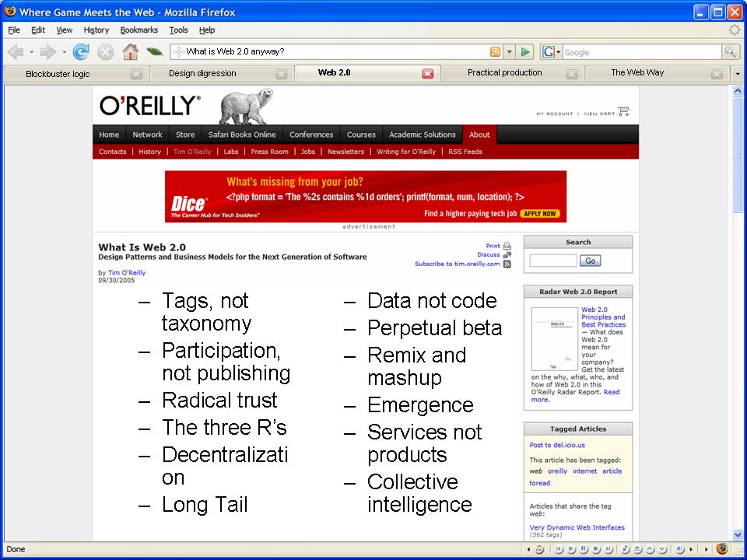
Task: Click the Pause button in status bar
Action: pos(584,549)
